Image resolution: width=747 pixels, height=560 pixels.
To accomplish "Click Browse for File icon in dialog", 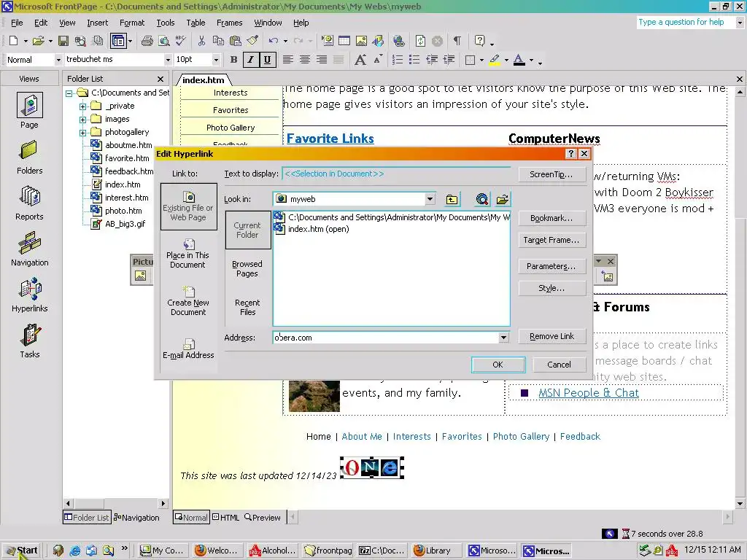I will coord(503,200).
